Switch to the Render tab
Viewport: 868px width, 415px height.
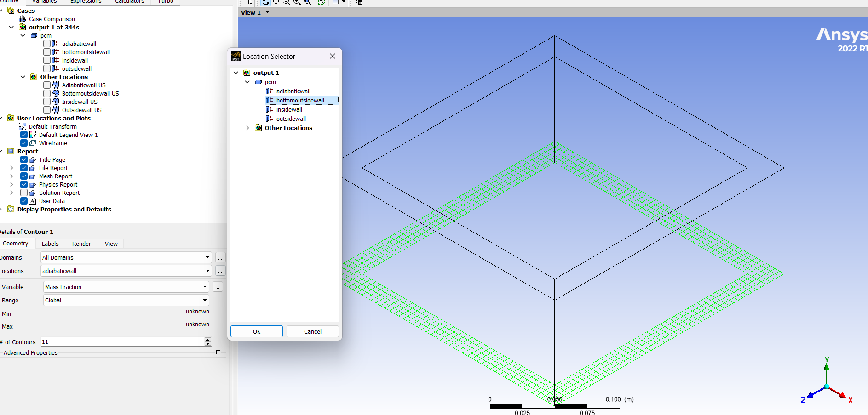coord(81,244)
